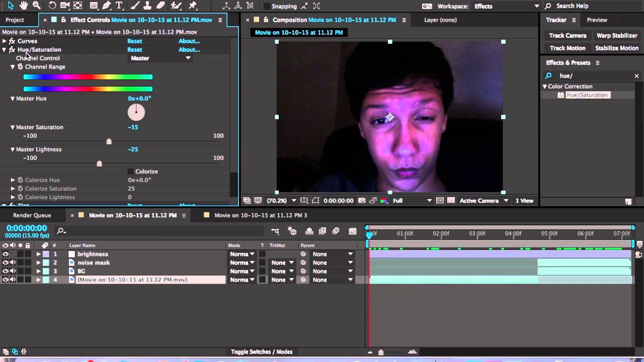This screenshot has height=362, width=644.
Task: Select the Brush tool
Action: [135, 6]
